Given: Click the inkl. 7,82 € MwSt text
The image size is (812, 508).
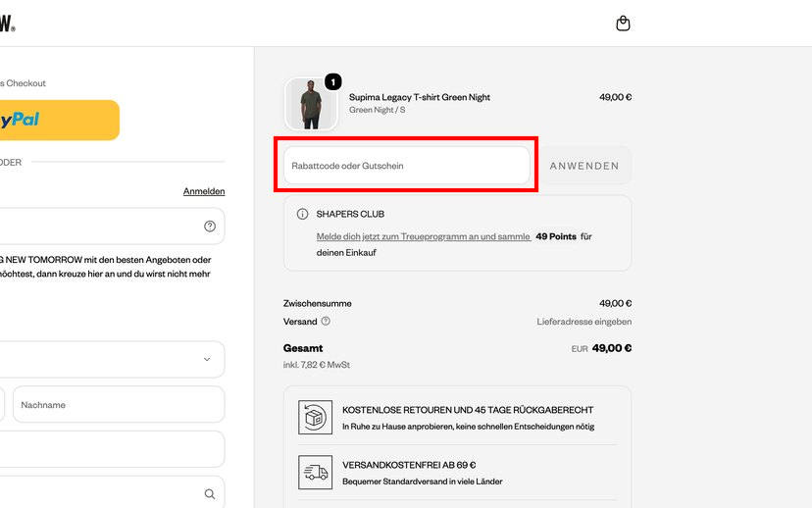Looking at the screenshot, I should [317, 365].
